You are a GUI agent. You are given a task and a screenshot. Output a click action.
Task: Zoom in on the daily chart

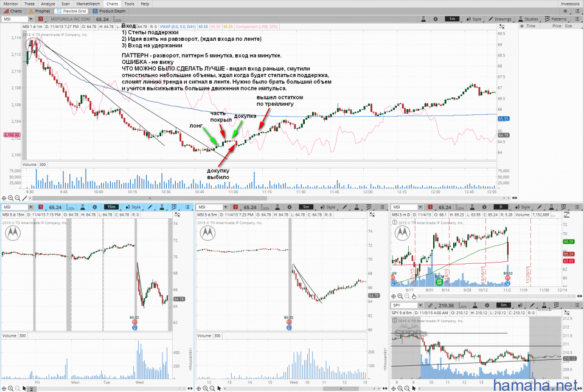point(400,297)
